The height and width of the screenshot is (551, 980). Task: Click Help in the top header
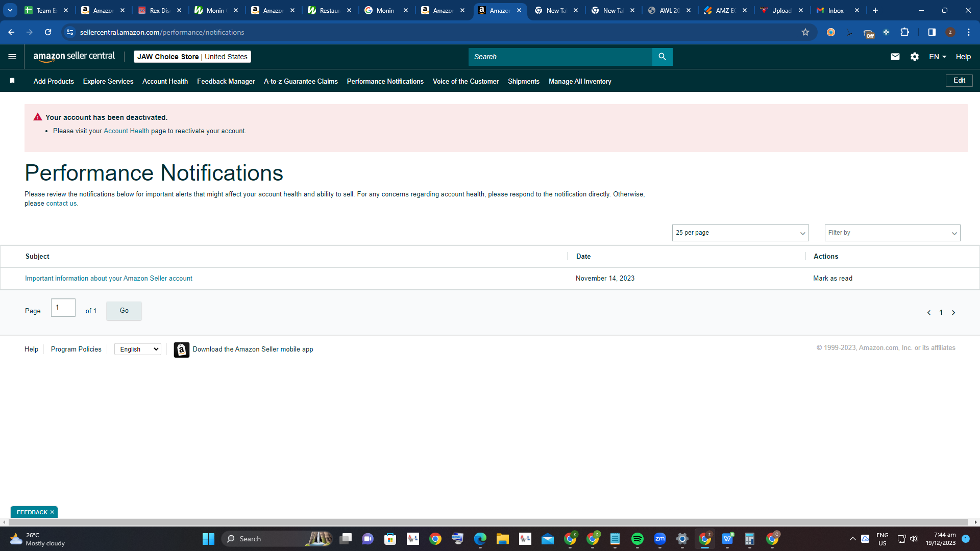[x=963, y=57]
